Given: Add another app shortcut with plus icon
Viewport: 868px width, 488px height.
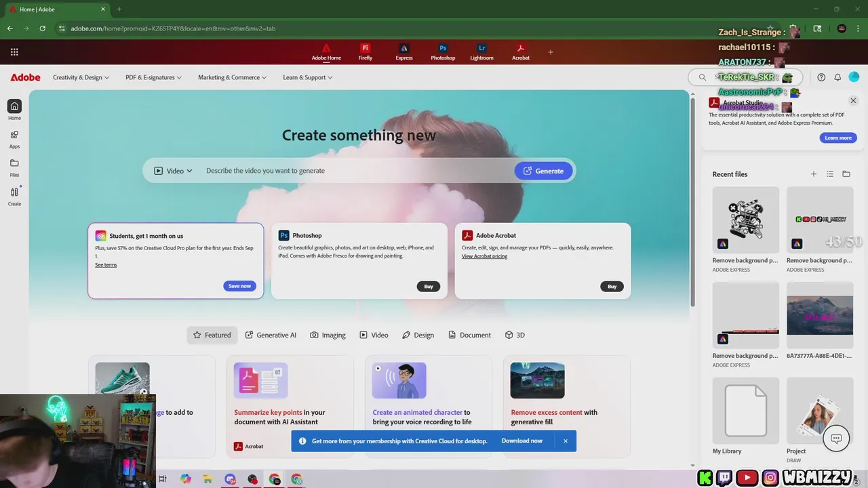Looking at the screenshot, I should pos(551,52).
